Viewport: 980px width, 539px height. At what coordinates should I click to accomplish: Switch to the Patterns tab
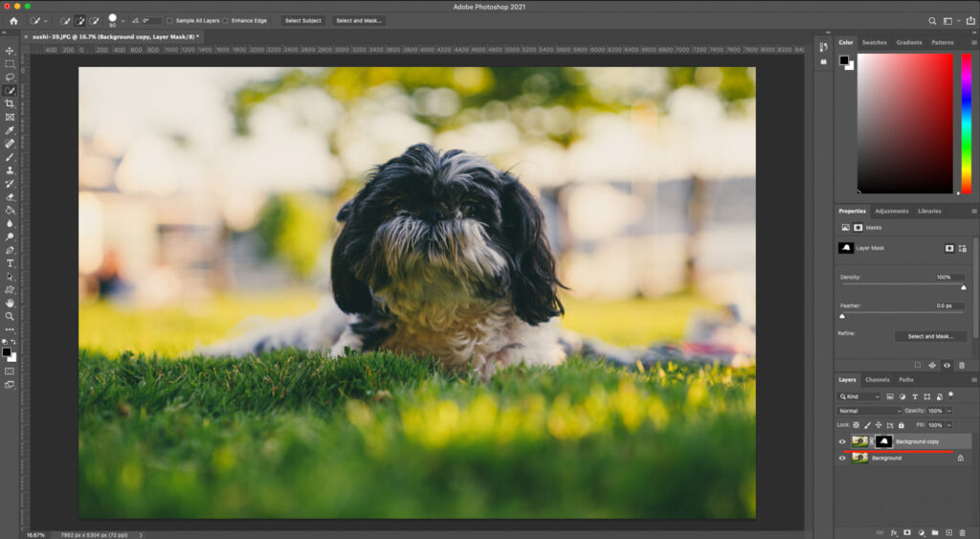click(943, 42)
